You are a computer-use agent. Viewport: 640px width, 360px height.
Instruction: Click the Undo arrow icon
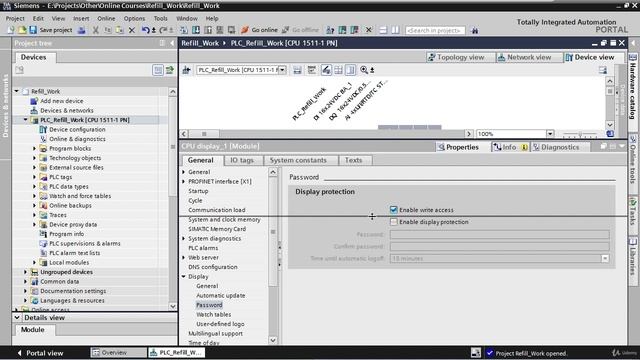coord(145,30)
